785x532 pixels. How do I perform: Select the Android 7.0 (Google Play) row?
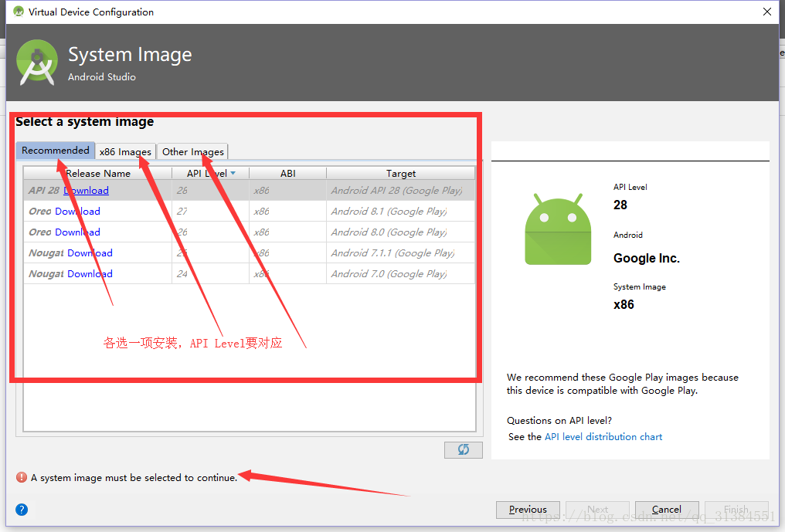tap(250, 274)
